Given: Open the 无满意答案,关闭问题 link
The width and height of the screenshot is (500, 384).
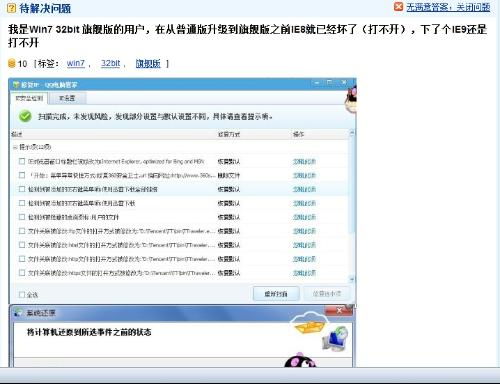Looking at the screenshot, I should (448, 7).
